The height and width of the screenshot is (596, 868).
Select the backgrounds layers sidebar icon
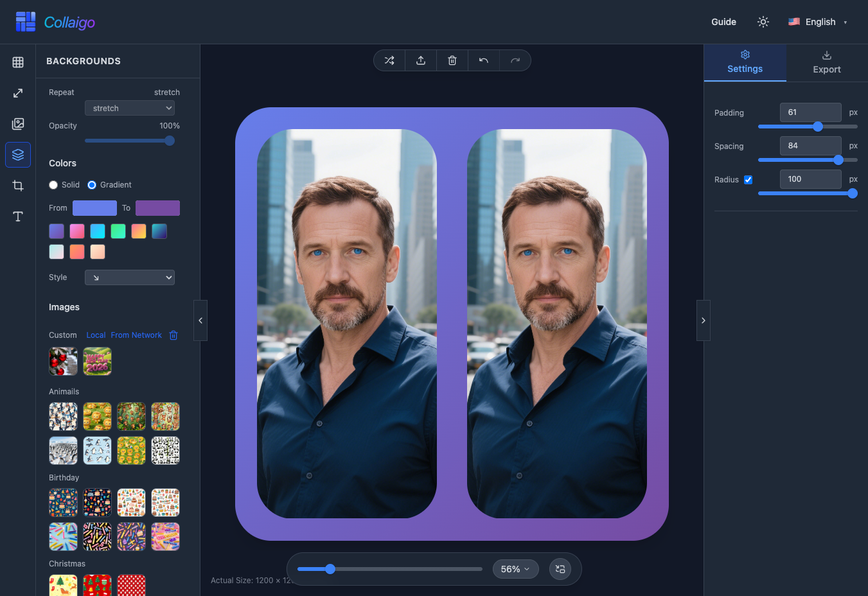coord(18,155)
